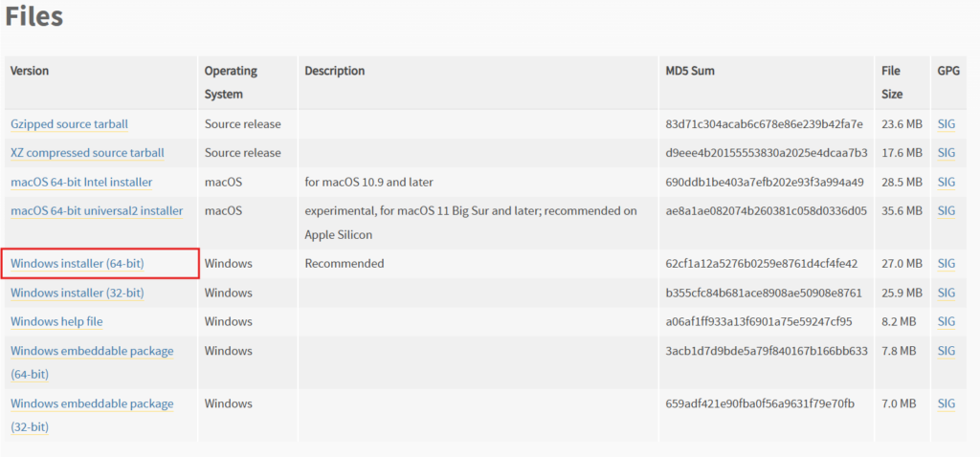Open SIG link for Gzipped source tarball
This screenshot has height=457, width=980.
tap(947, 124)
